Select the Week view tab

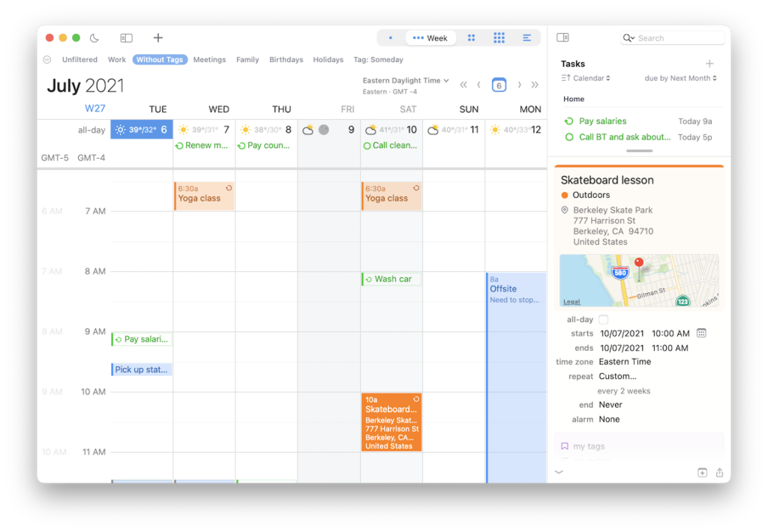[430, 37]
